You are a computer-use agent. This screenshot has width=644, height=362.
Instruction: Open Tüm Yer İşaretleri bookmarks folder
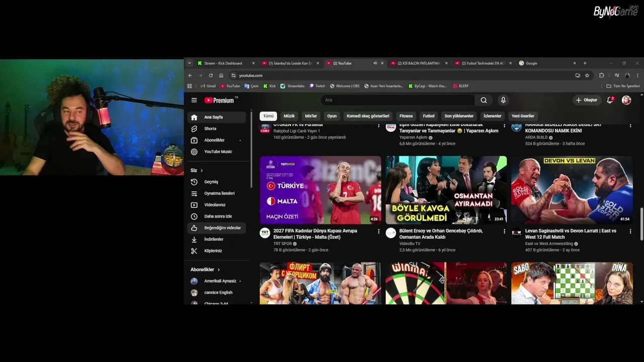(x=623, y=86)
